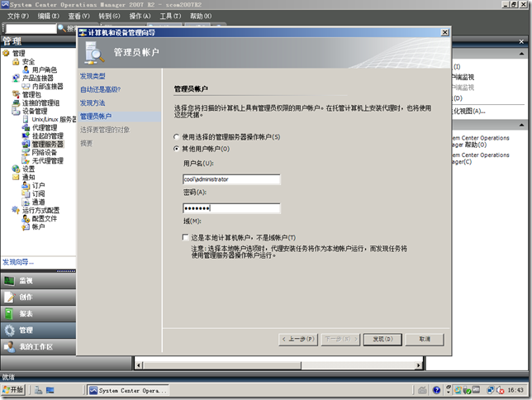532x400 pixels.
Task: Click the 取消 button
Action: (425, 339)
